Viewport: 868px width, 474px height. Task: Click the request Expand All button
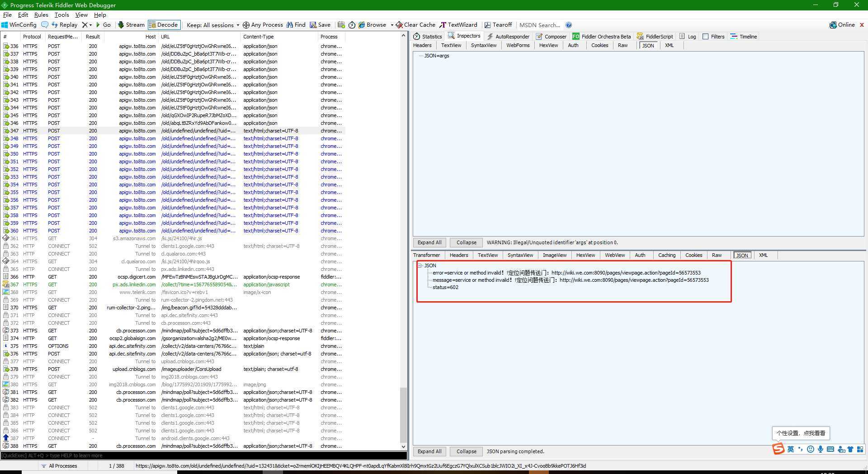(429, 242)
